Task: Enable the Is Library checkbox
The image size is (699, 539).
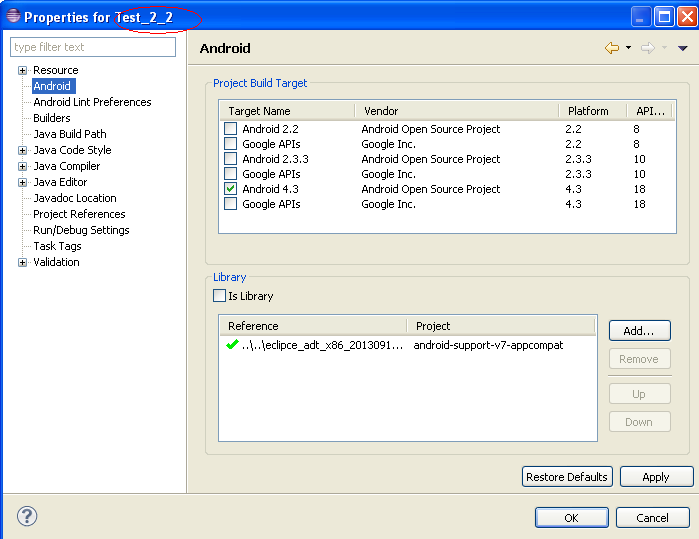Action: 219,296
